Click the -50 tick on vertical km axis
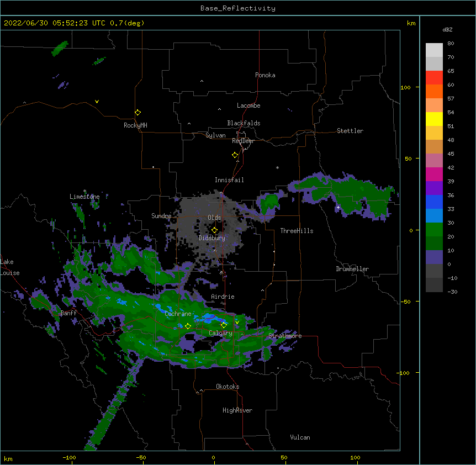The height and width of the screenshot is (465, 476). (405, 302)
